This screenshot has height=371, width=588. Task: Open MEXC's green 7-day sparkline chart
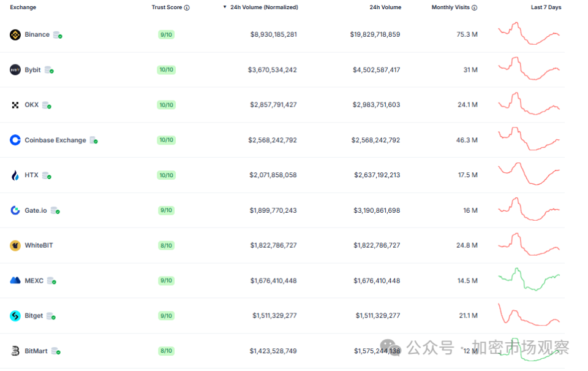(x=529, y=280)
